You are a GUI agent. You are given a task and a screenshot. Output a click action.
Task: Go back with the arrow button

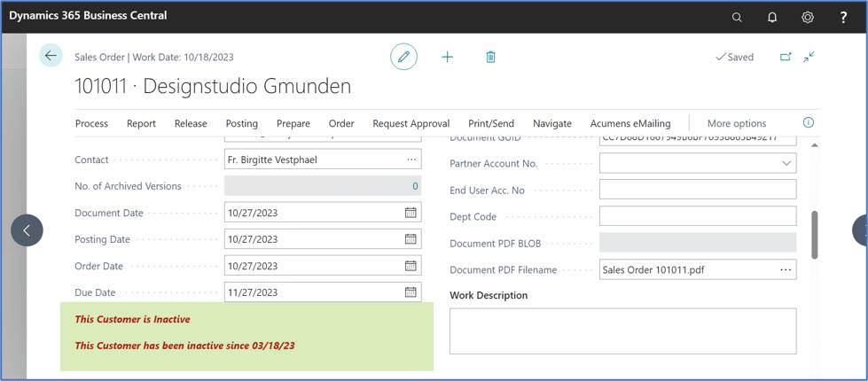click(51, 56)
